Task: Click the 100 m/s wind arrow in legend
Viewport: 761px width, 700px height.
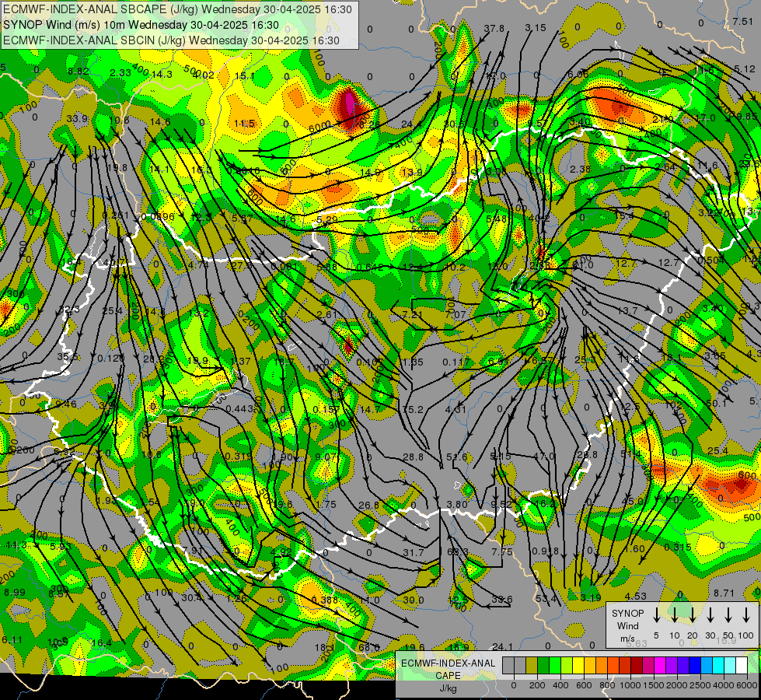Action: pos(746,615)
